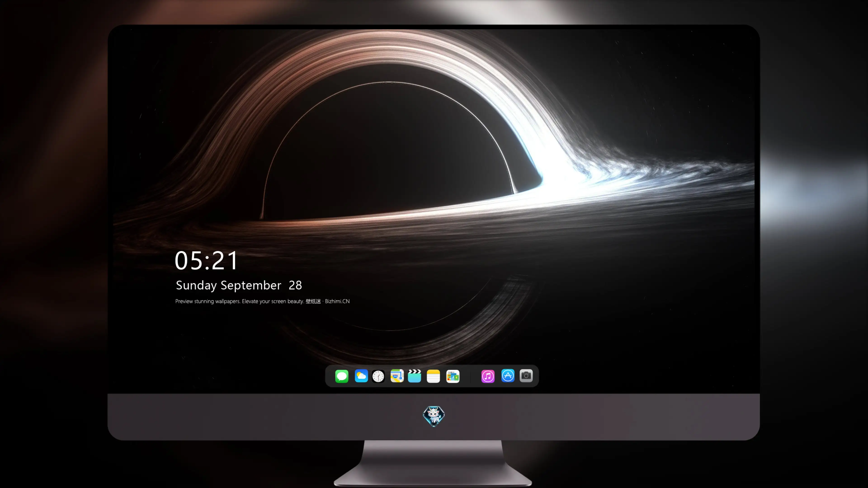Screen dimensions: 868x488
Task: Click the 05:21 clock display
Action: coord(206,261)
